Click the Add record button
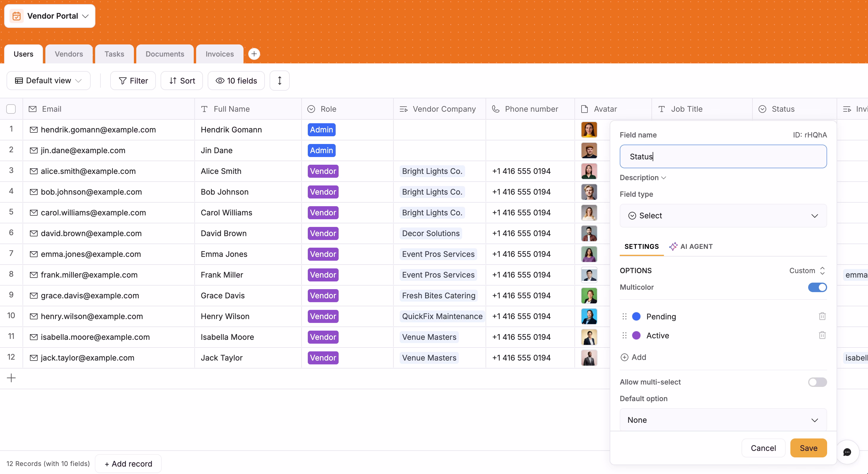Viewport: 868px width, 474px height. (x=128, y=464)
